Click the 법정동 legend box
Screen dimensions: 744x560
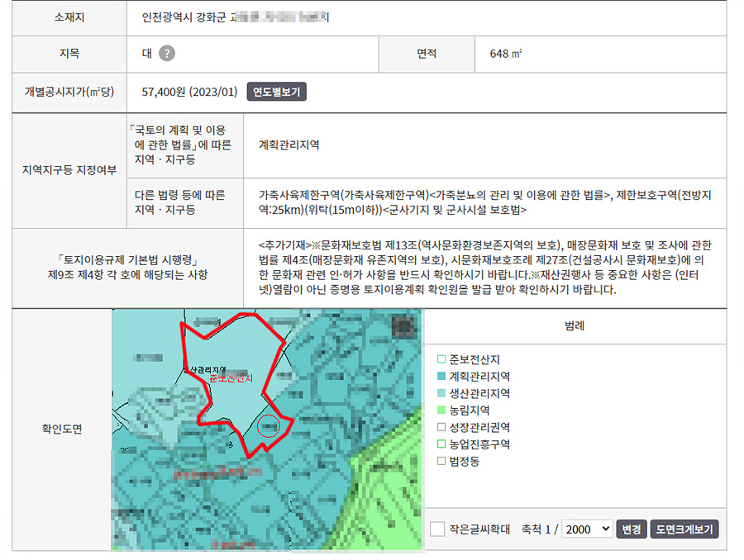[441, 461]
